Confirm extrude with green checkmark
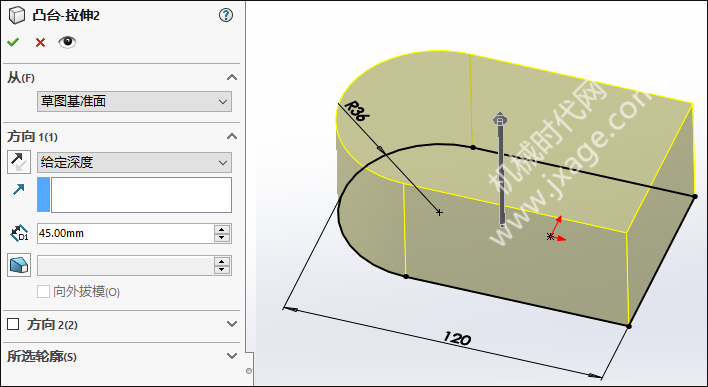The height and width of the screenshot is (387, 708). (x=13, y=42)
